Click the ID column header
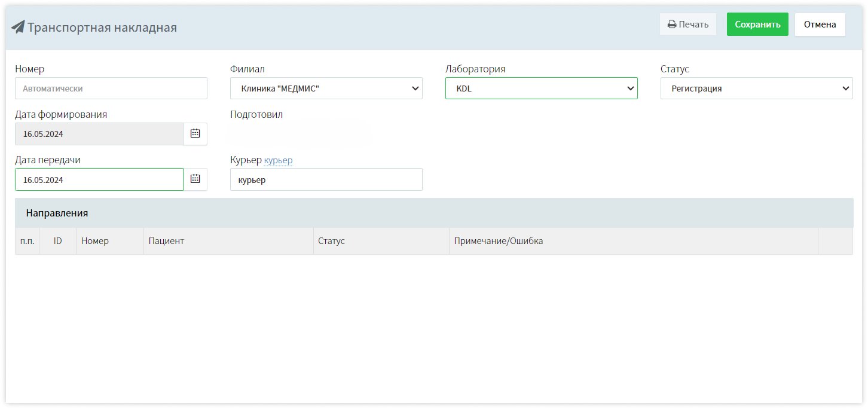This screenshot has width=868, height=409. click(58, 241)
